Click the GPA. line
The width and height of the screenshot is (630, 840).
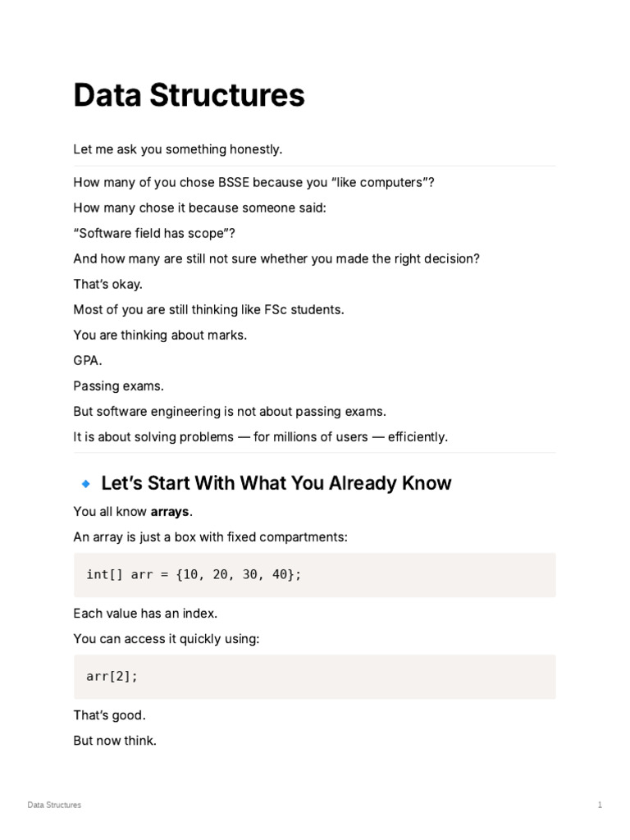(87, 361)
